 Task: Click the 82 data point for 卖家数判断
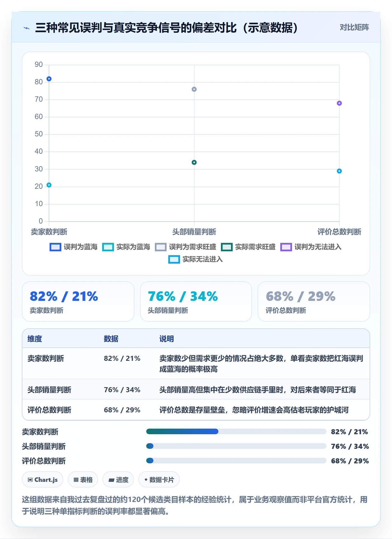tap(49, 79)
